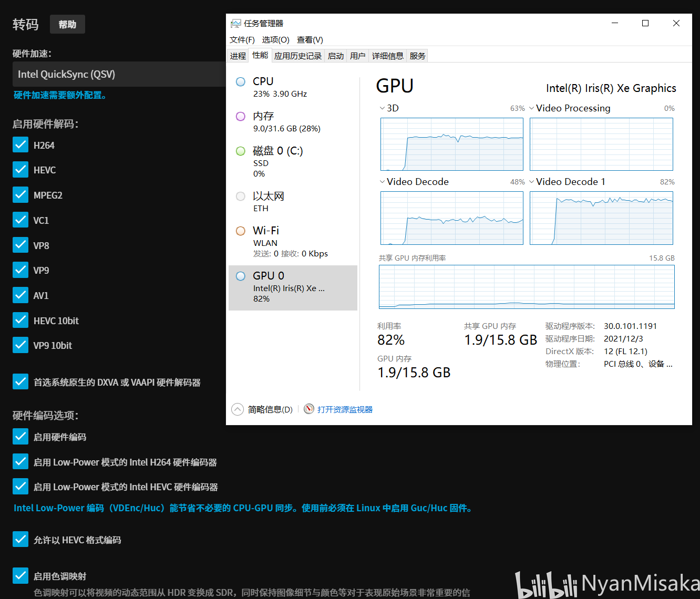The width and height of the screenshot is (700, 599).
Task: Select the Video Processing usage graph
Action: (601, 144)
